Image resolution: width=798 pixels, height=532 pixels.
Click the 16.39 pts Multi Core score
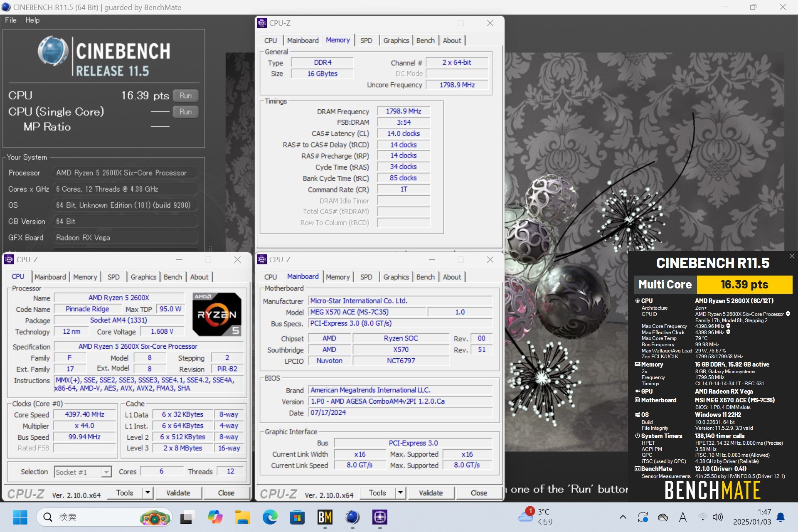[744, 285]
